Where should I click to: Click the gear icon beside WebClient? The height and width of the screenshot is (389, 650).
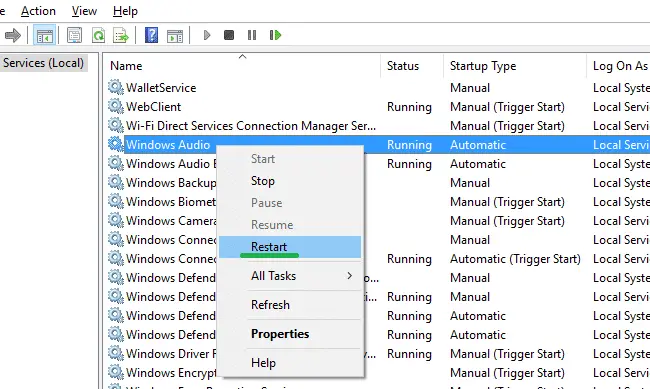[x=116, y=107]
